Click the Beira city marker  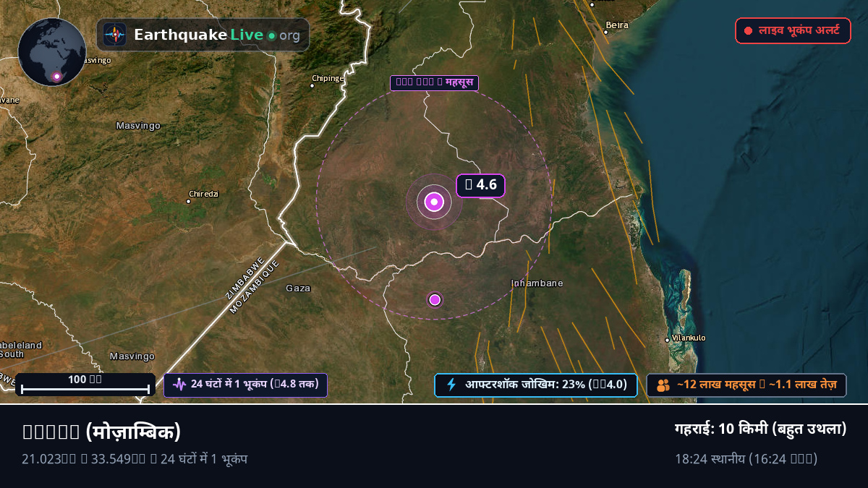coord(606,32)
